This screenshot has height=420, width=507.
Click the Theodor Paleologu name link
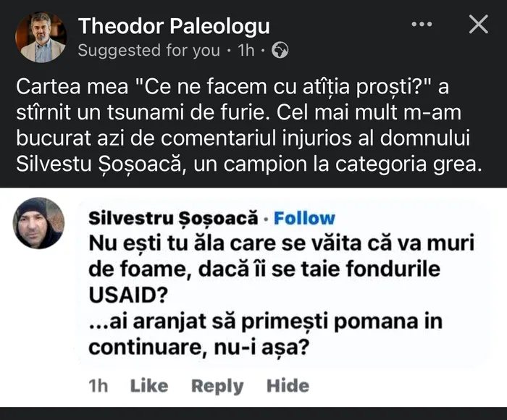coord(173,27)
